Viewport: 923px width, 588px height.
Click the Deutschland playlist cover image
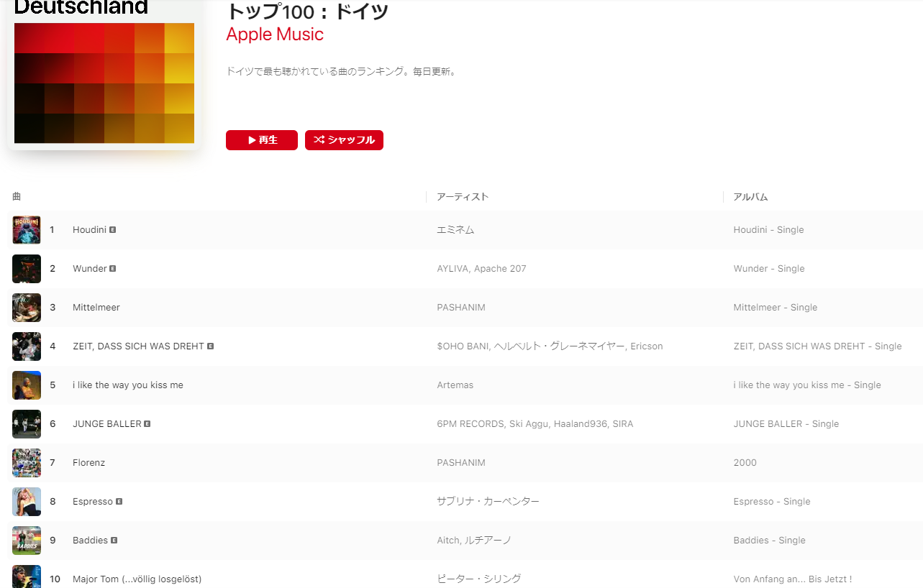tap(104, 72)
